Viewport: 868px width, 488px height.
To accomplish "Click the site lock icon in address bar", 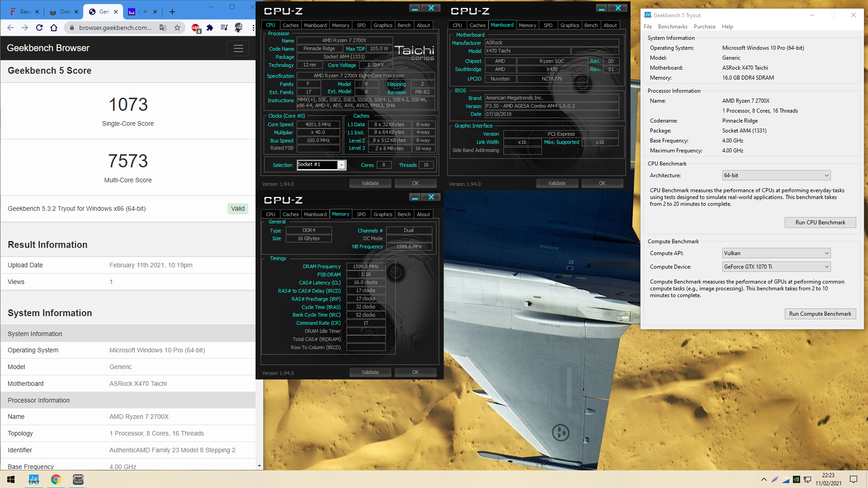I will [72, 28].
